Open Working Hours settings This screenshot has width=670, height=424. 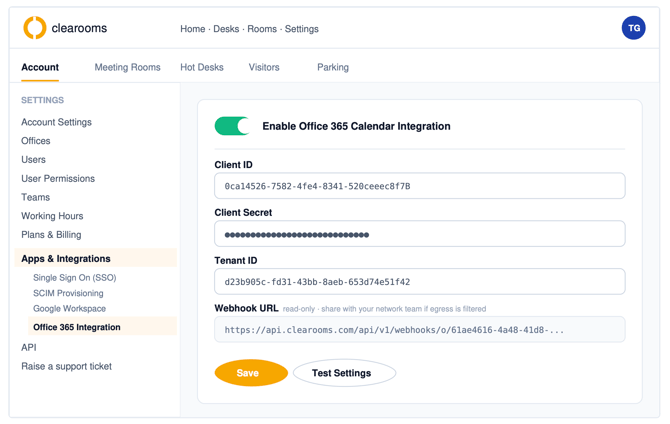52,216
